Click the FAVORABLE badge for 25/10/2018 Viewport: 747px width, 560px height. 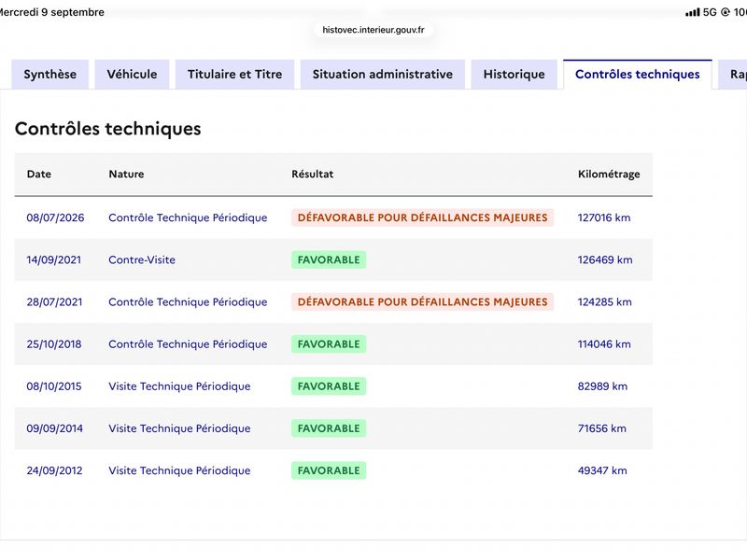[x=329, y=344]
